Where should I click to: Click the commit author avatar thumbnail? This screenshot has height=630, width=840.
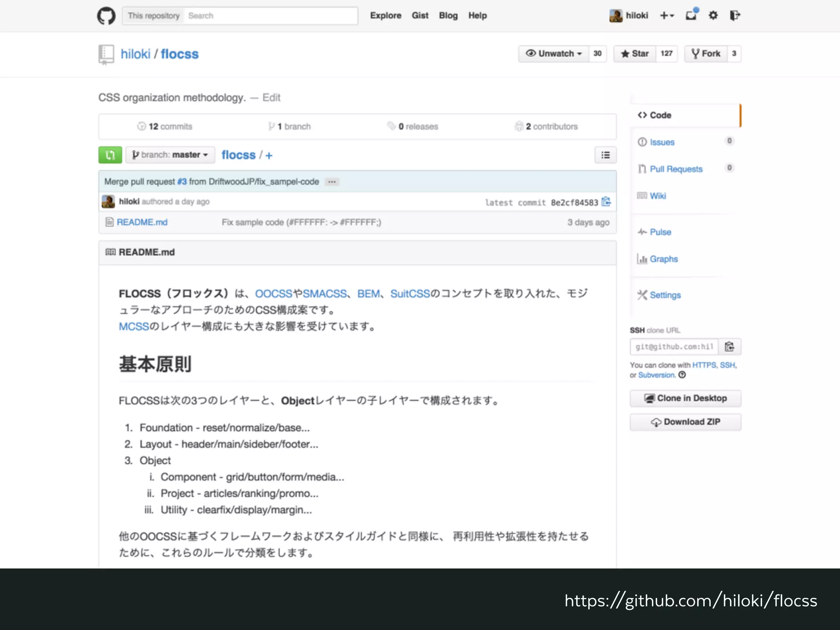pos(108,201)
